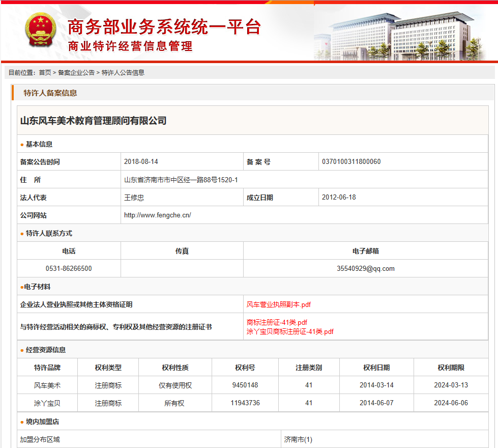Select expiry date 2024-06-06

tap(451, 403)
